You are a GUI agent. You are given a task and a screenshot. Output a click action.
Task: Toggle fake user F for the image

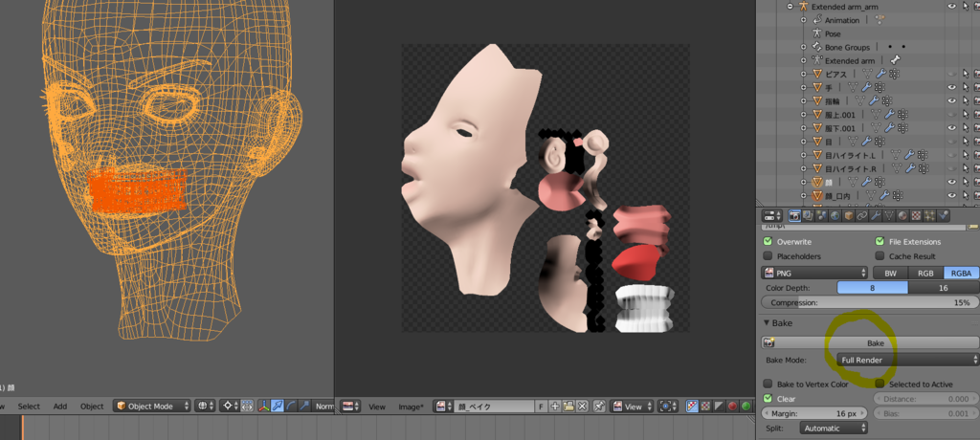(x=542, y=407)
